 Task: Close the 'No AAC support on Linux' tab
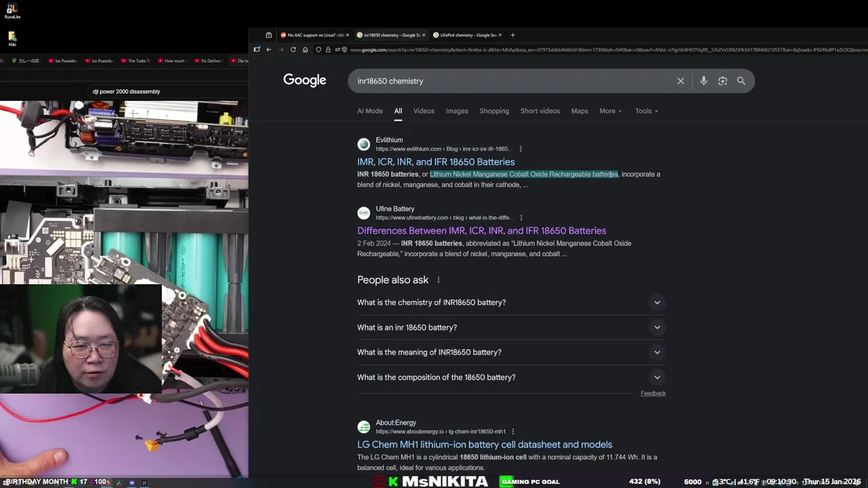point(347,35)
